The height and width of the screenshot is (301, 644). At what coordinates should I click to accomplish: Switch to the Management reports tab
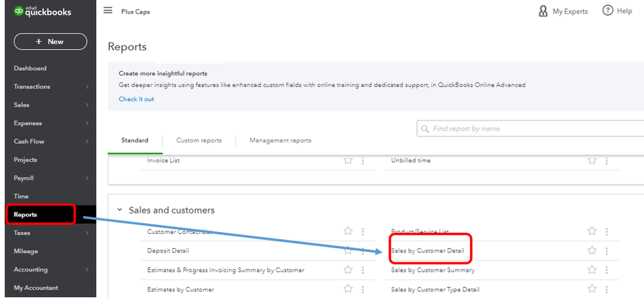[280, 141]
